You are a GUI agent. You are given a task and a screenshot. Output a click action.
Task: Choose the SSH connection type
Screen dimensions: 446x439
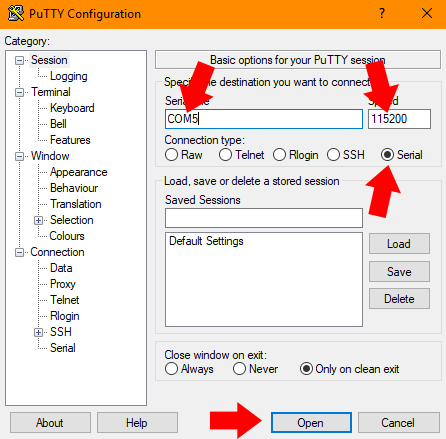(333, 155)
